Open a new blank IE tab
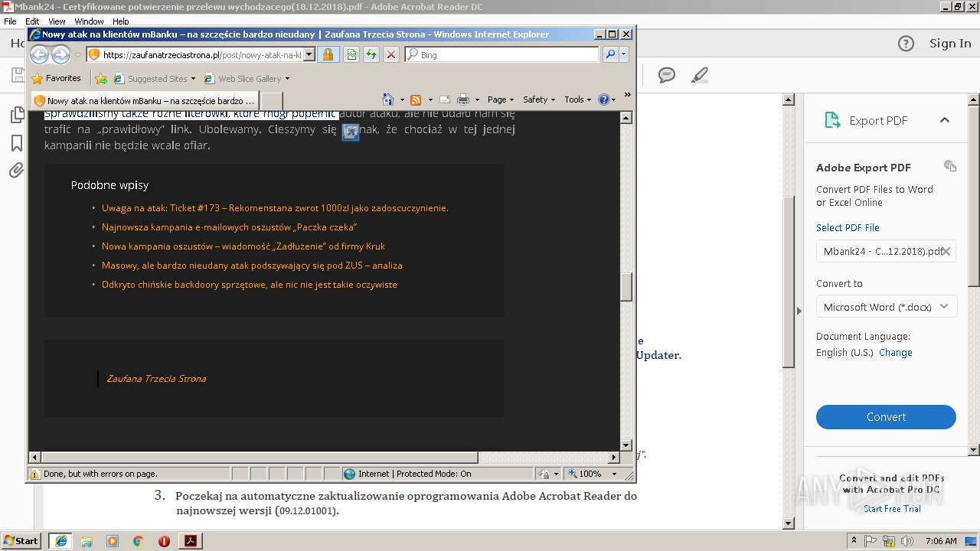The height and width of the screenshot is (551, 980). pyautogui.click(x=272, y=100)
